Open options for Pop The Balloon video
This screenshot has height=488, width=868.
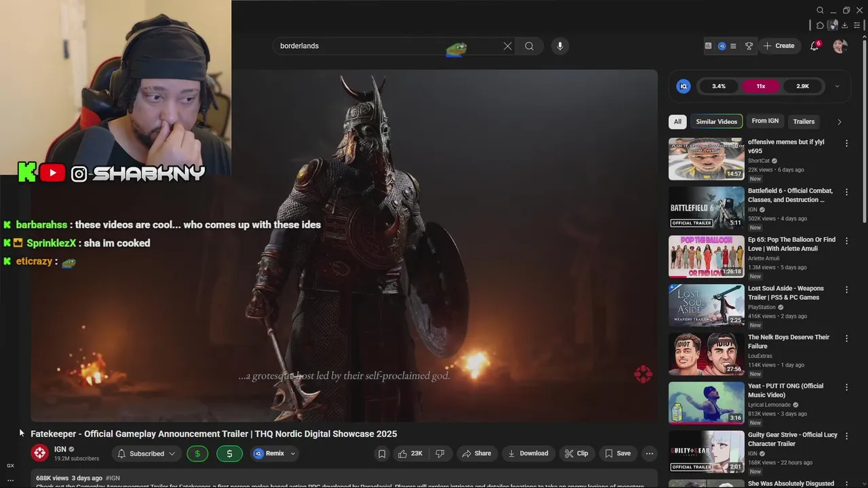(x=846, y=241)
